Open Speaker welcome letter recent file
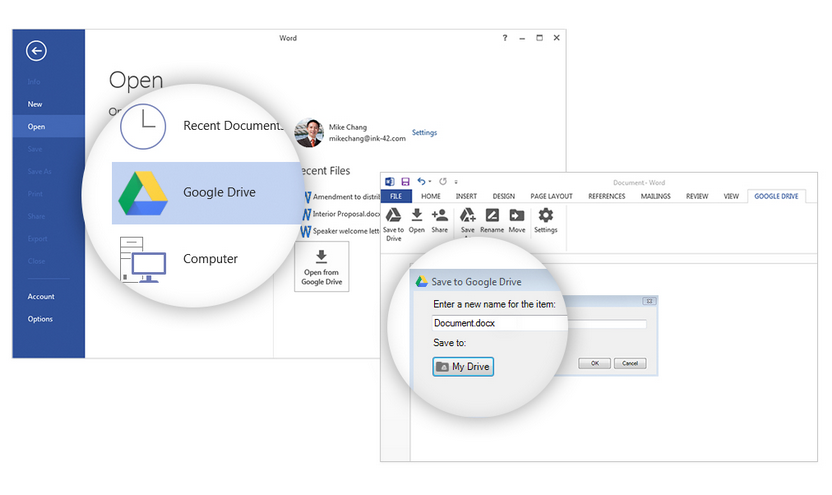This screenshot has height=495, width=832. (x=341, y=231)
